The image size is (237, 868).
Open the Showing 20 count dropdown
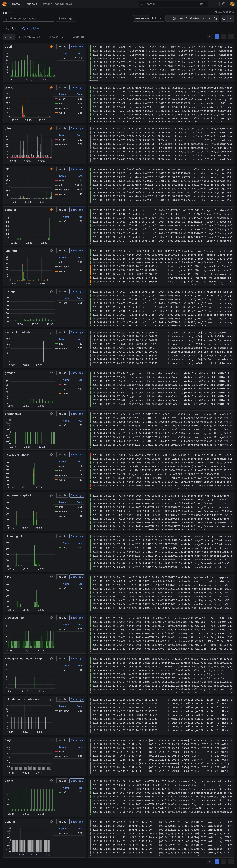[x=65, y=37]
